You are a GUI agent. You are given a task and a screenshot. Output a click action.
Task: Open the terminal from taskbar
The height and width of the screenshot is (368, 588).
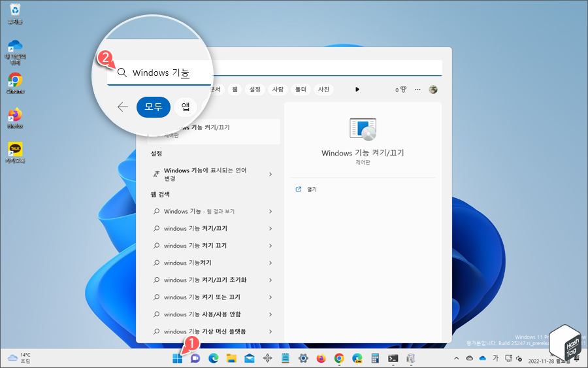pos(393,359)
